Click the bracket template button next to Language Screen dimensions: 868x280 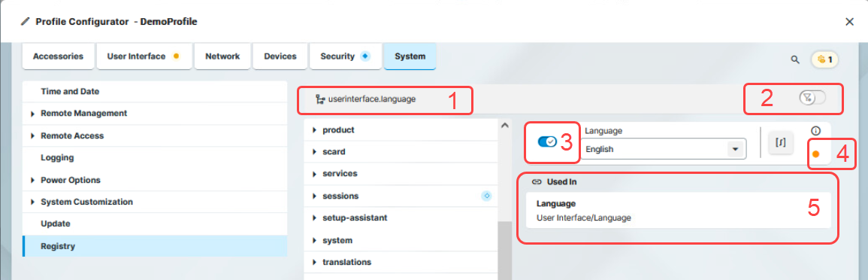coord(781,142)
